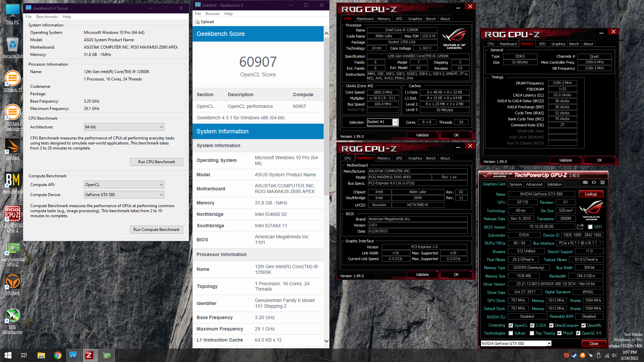Click Safely Remove Hardware tray icon
Image resolution: width=644 pixels, height=362 pixels.
[x=599, y=355]
